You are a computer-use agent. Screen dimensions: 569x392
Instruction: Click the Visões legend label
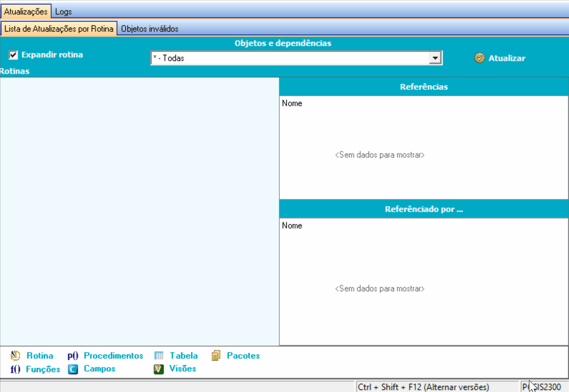coord(183,369)
